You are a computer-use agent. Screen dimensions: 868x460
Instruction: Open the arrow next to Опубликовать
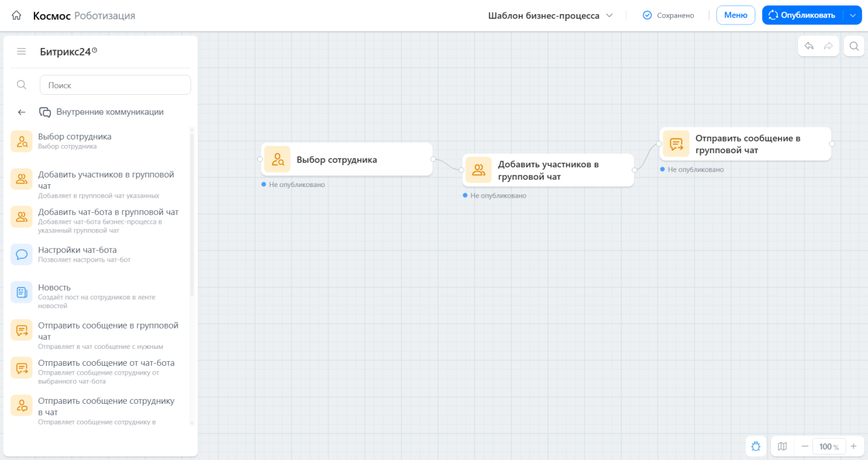853,15
